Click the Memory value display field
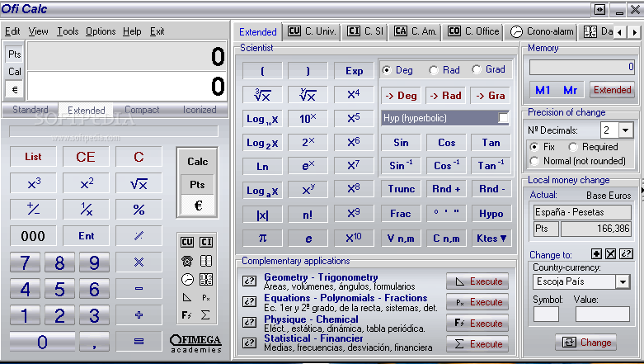Viewport: 644px width, 364px height. point(582,67)
